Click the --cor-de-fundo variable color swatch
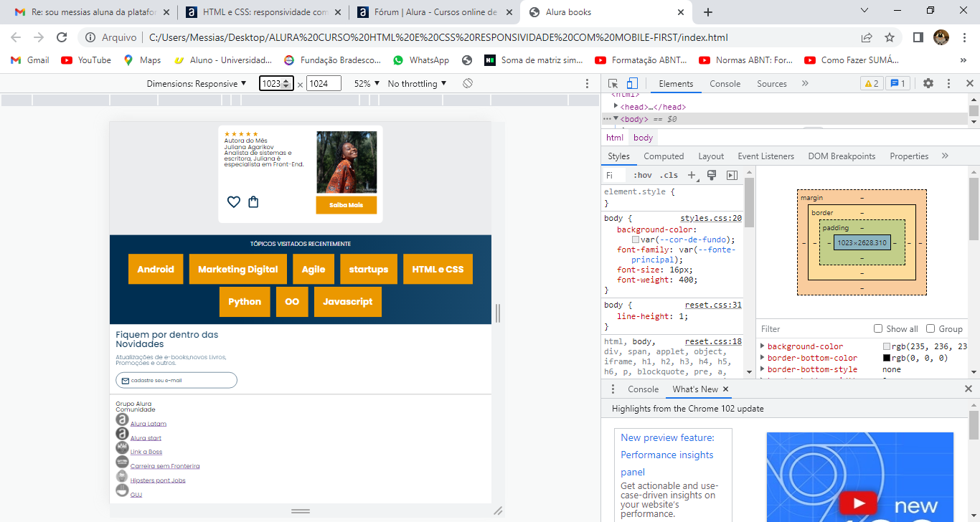This screenshot has width=980, height=522. point(636,239)
